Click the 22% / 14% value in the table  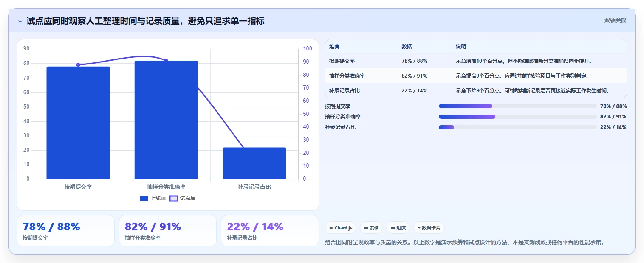pos(414,91)
